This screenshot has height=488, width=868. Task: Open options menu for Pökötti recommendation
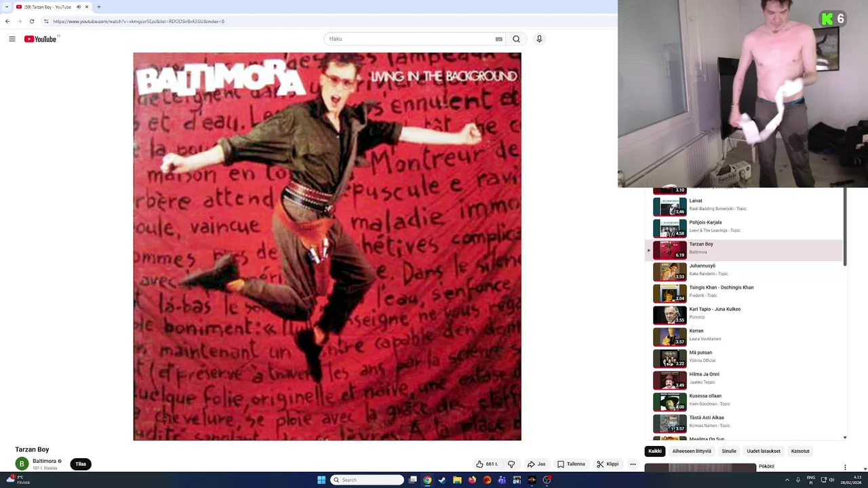point(845,467)
